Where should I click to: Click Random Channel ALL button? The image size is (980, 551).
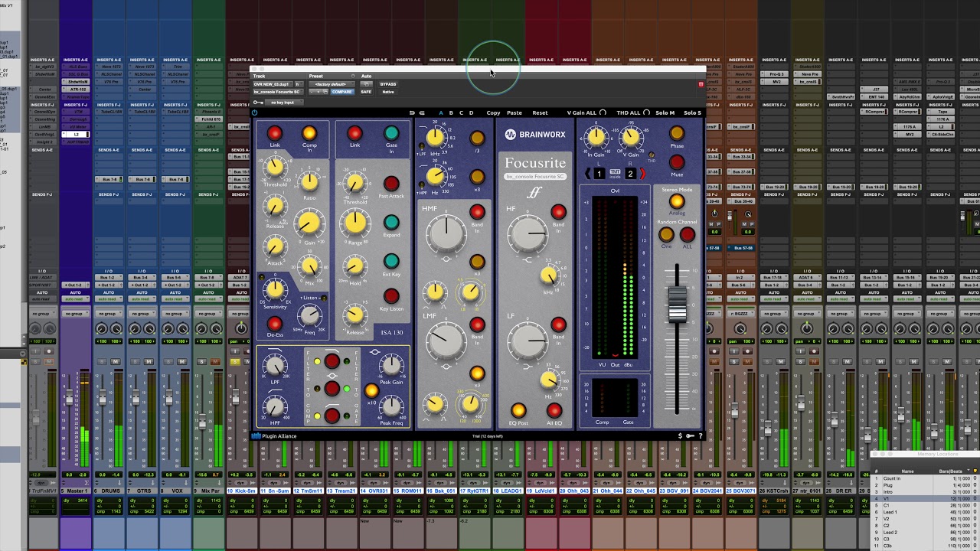(x=687, y=235)
